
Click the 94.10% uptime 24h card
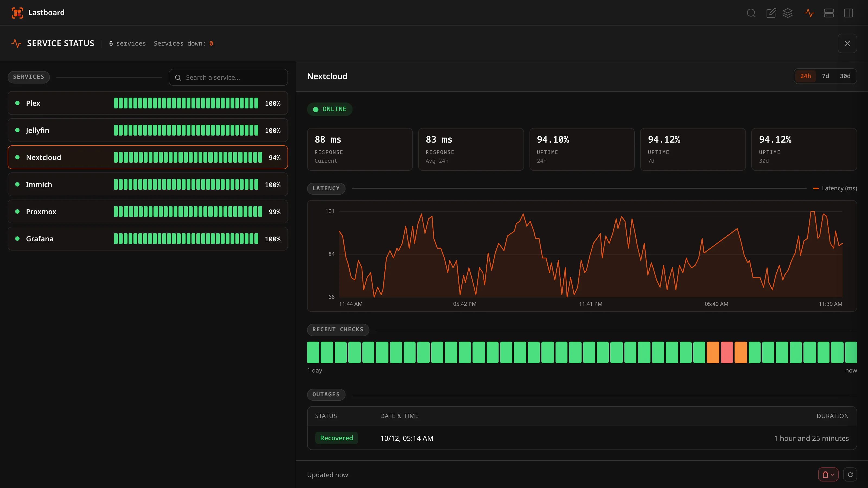(582, 149)
